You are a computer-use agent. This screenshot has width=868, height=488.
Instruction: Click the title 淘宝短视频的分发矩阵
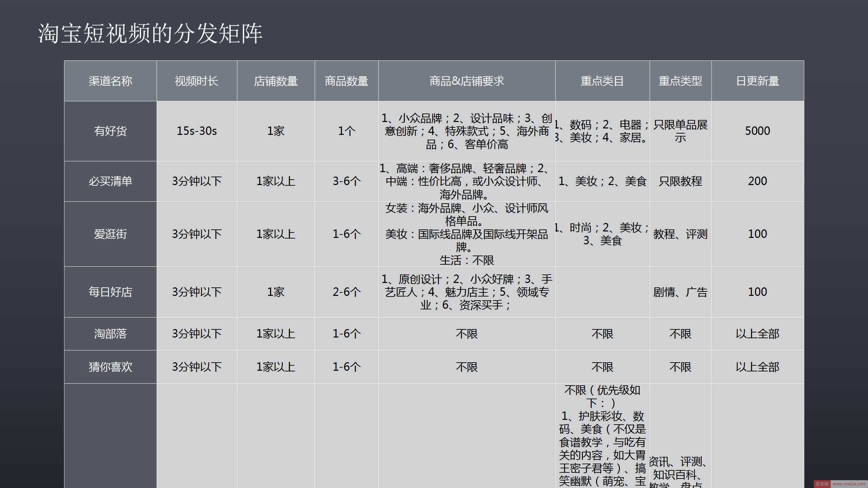tap(150, 33)
